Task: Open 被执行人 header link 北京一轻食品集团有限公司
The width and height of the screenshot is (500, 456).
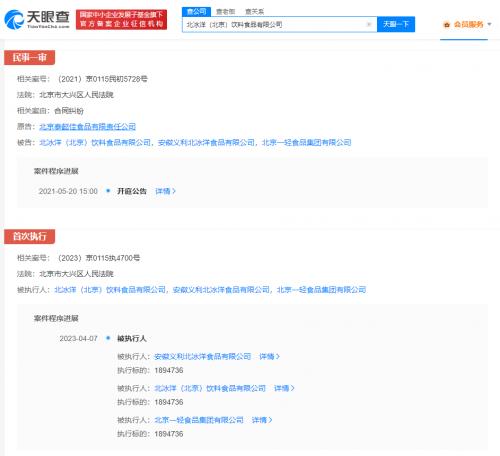Action: click(321, 290)
